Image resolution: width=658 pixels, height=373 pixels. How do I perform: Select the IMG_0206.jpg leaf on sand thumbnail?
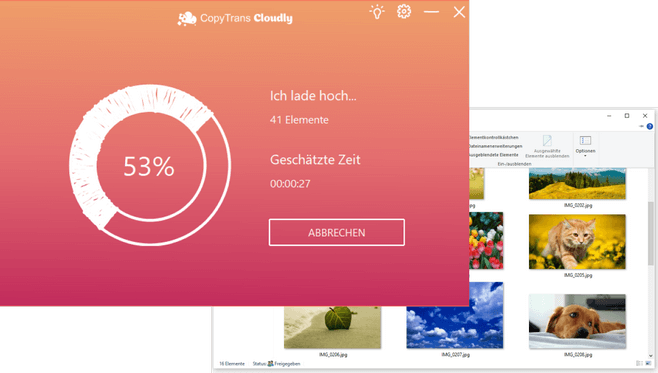coord(332,327)
